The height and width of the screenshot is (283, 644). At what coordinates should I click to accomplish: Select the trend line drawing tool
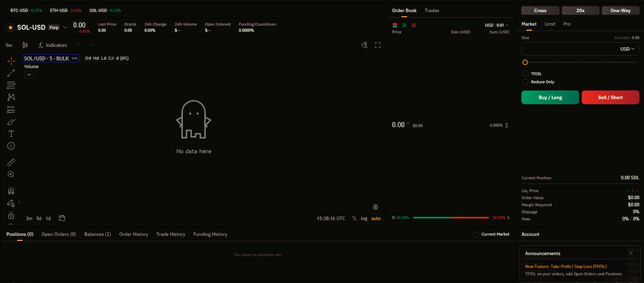(x=11, y=73)
